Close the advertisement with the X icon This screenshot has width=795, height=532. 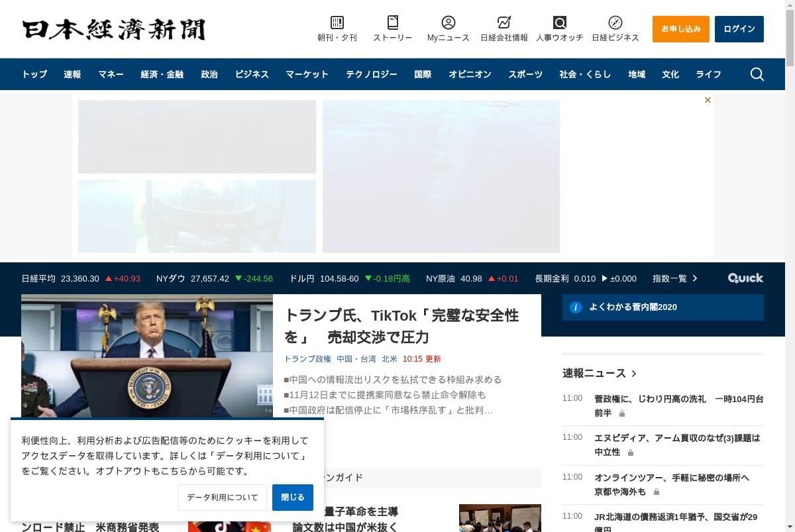tap(708, 100)
